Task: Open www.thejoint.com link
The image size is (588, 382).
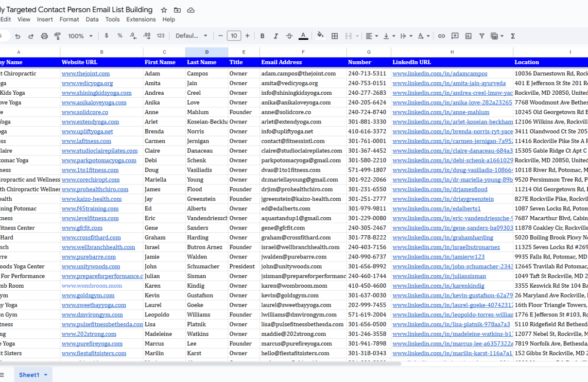Action: point(86,73)
